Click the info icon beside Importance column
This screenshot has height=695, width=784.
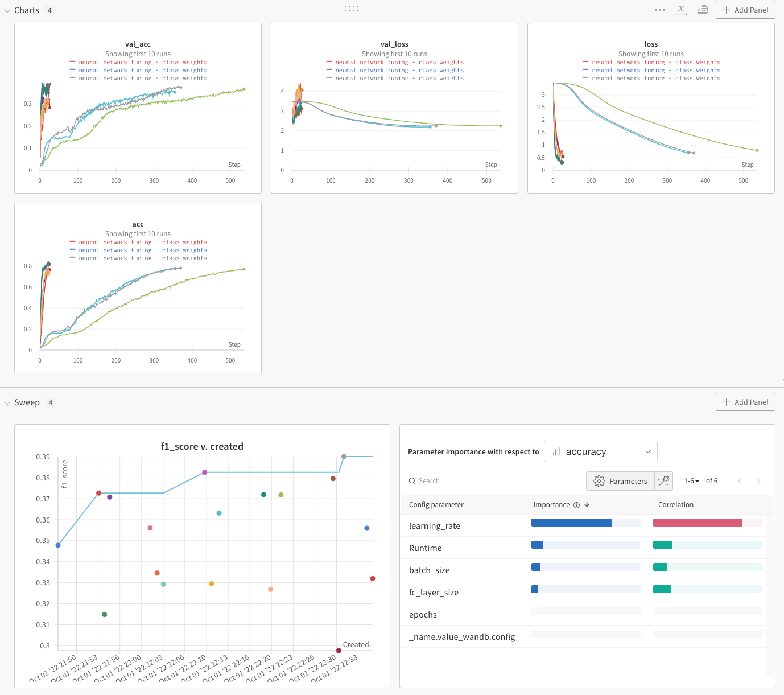pyautogui.click(x=577, y=504)
